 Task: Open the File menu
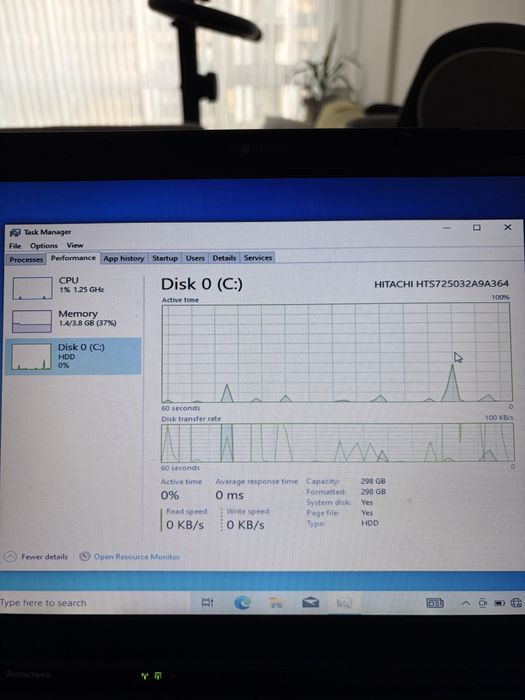[x=15, y=246]
